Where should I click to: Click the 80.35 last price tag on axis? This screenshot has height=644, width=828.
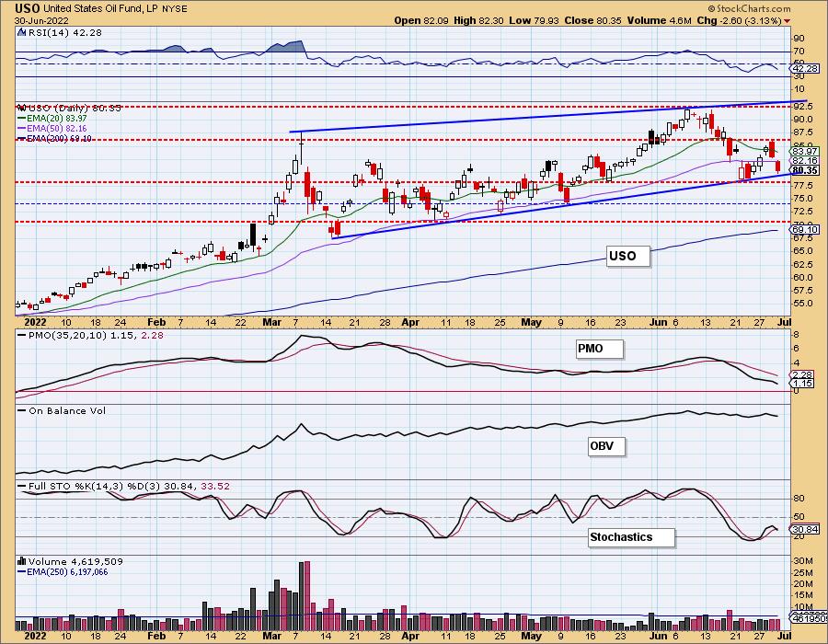pyautogui.click(x=806, y=170)
